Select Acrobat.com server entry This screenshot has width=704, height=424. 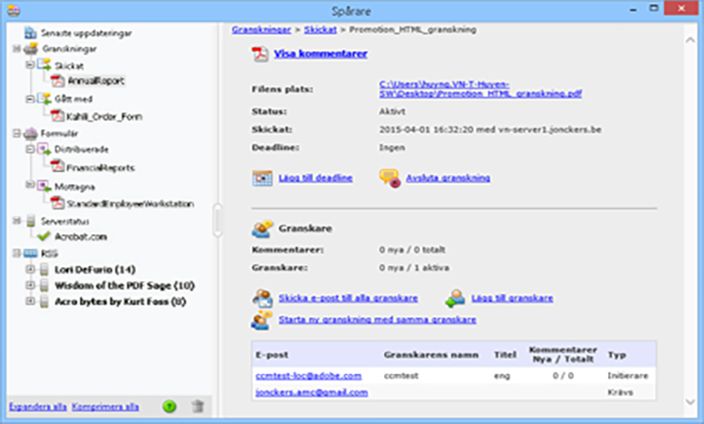(81, 236)
